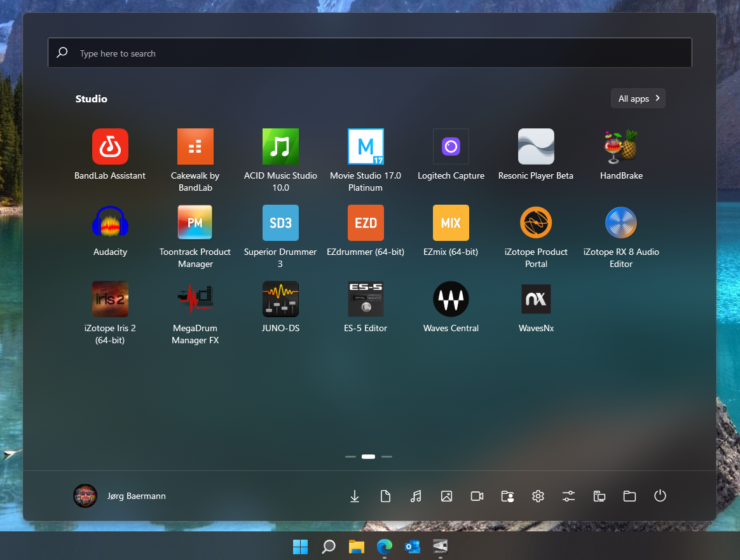Open Settings gear icon
740x560 pixels.
[538, 496]
